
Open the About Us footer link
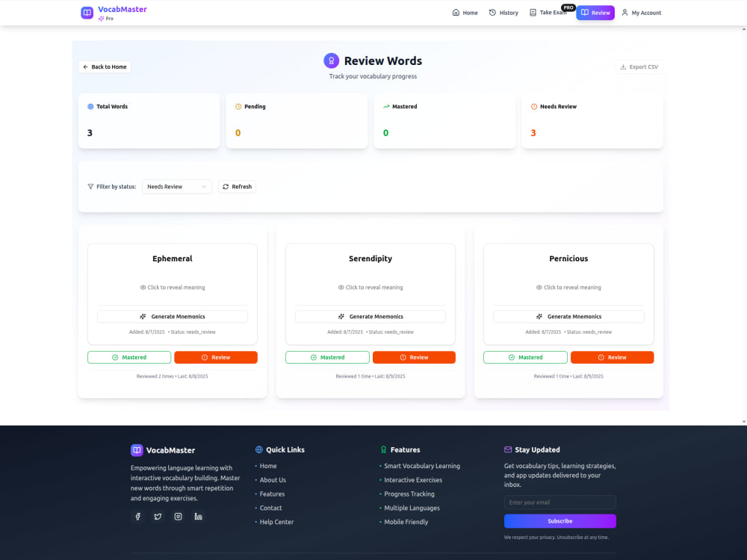coord(273,480)
